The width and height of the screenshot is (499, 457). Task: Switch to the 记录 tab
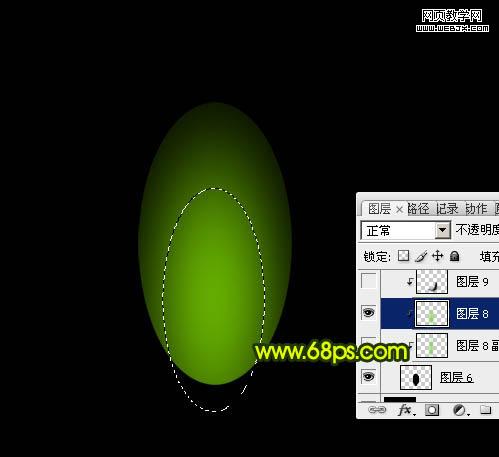tap(447, 209)
